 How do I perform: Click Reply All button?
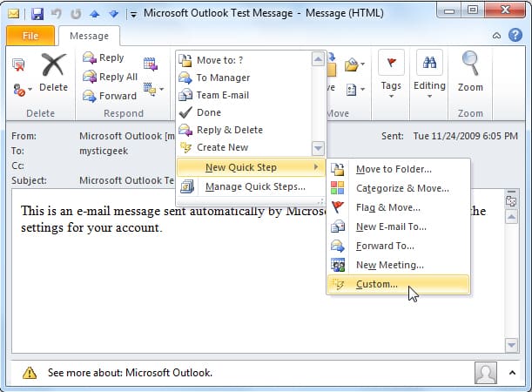click(x=110, y=77)
